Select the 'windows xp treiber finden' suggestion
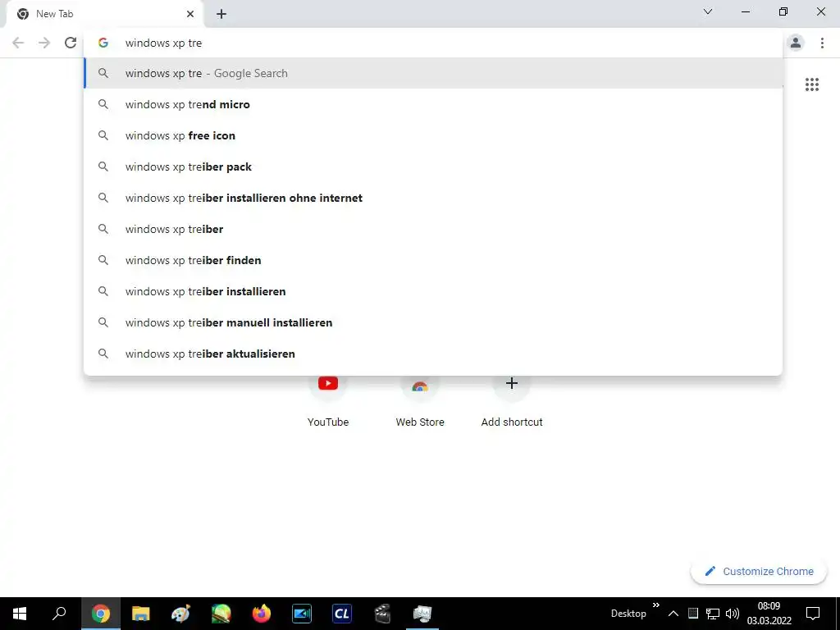This screenshot has width=840, height=630. coord(433,260)
